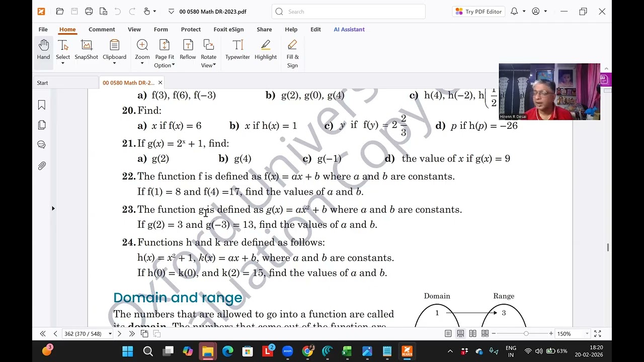Toggle full screen mode
The image size is (644, 362).
pos(598,334)
